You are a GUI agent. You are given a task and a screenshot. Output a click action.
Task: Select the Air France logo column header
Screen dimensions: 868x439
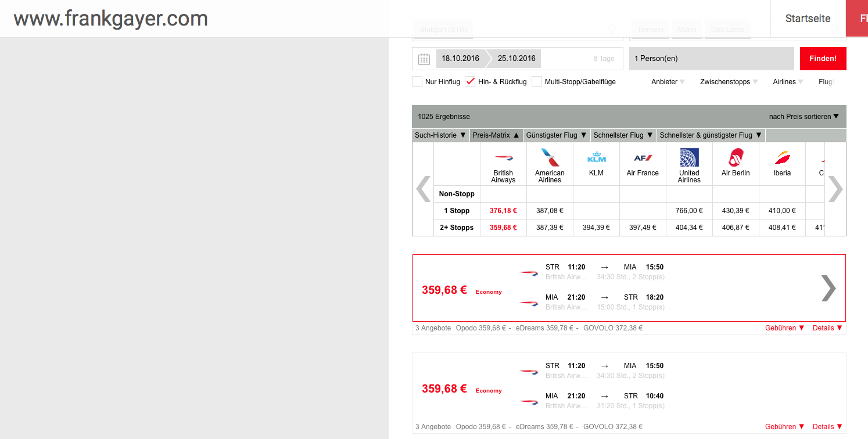pos(643,157)
